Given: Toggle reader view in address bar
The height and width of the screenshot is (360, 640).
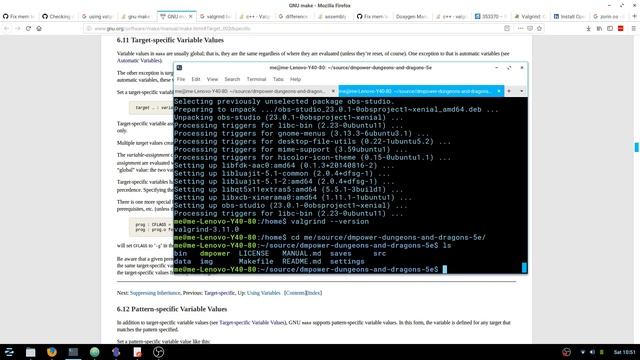Looking at the screenshot, I should click(x=507, y=29).
